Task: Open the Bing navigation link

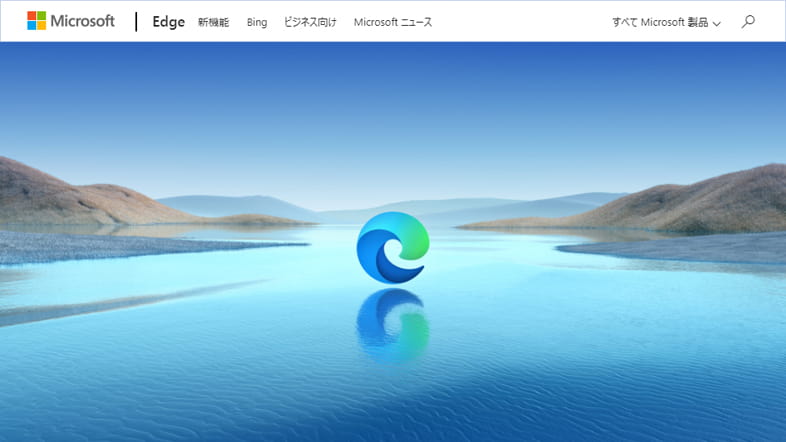Action: click(x=257, y=23)
